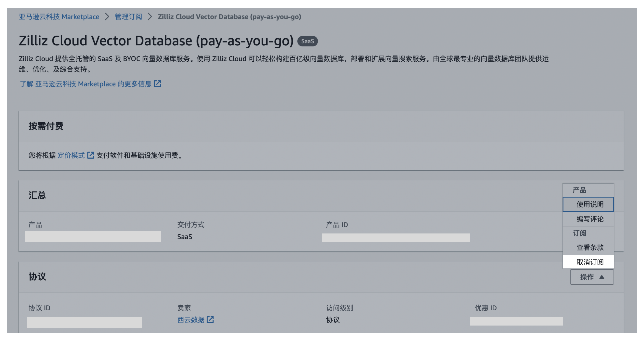The width and height of the screenshot is (644, 341).
Task: Click the redacted 优惠 ID value
Action: point(516,321)
